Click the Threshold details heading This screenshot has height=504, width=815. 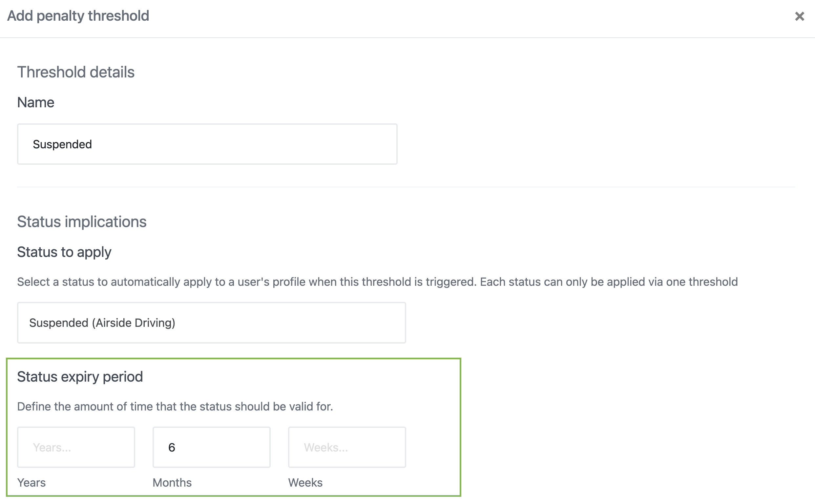pyautogui.click(x=76, y=71)
